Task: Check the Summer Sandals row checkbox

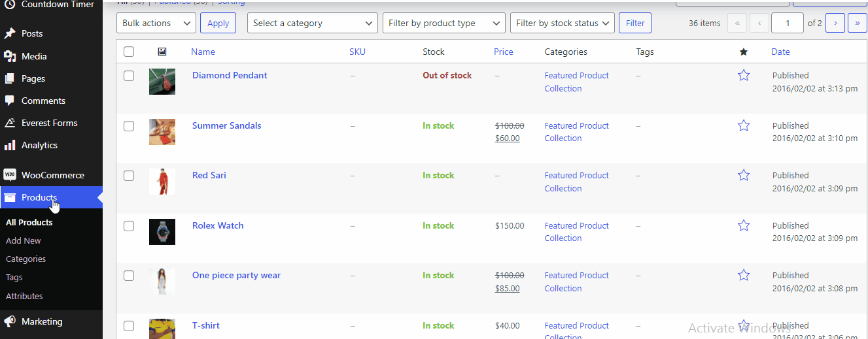Action: pyautogui.click(x=129, y=126)
